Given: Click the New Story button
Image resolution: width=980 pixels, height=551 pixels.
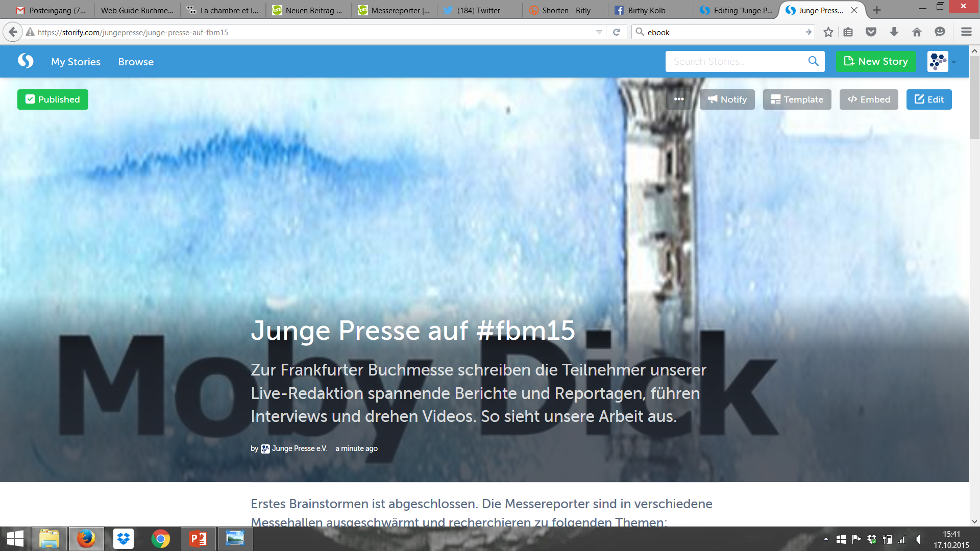Looking at the screenshot, I should click(876, 61).
